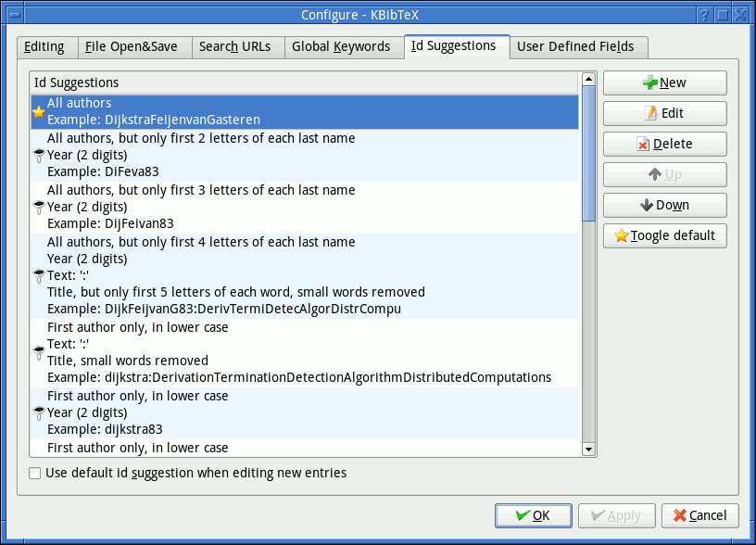The height and width of the screenshot is (545, 756).
Task: Click the funnel icon beside Example: dijkstra83
Action: [x=39, y=413]
